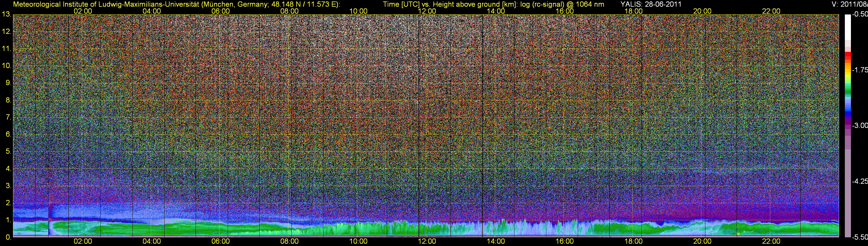The height and width of the screenshot is (246, 868).
Task: Click the 13 km height axis label
Action: pos(6,14)
